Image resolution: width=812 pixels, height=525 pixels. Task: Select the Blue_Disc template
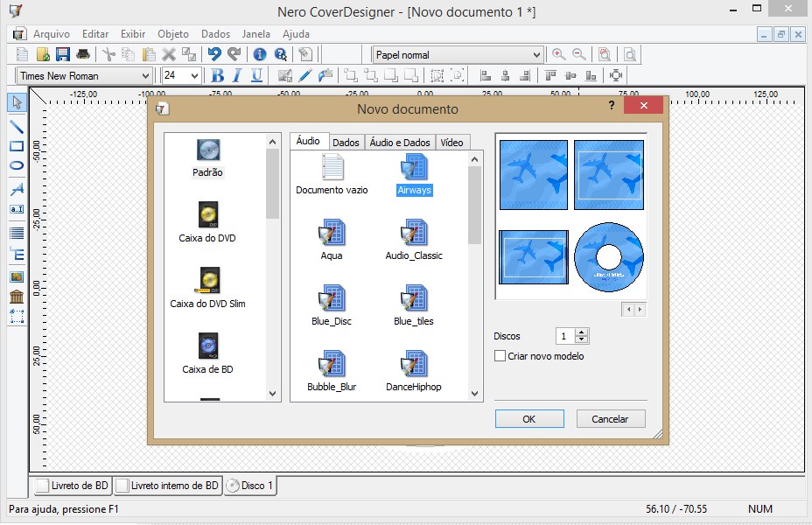click(332, 305)
